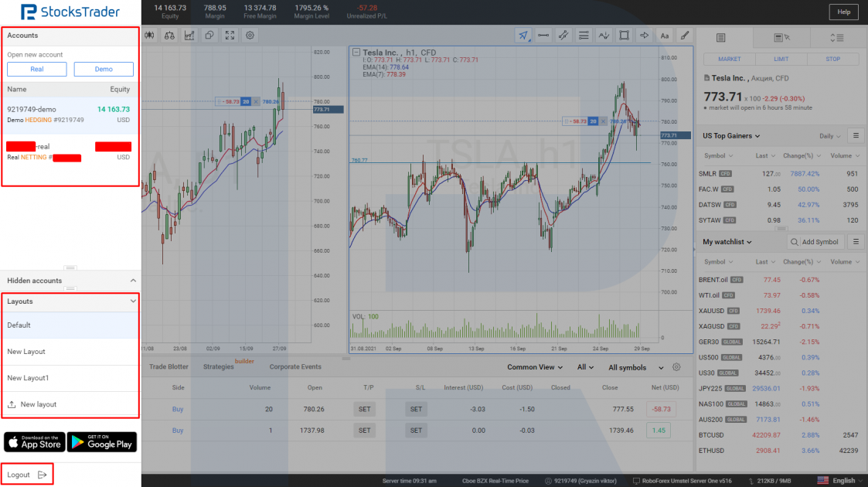This screenshot has height=487, width=868.
Task: Select the wave pattern tool
Action: point(604,36)
